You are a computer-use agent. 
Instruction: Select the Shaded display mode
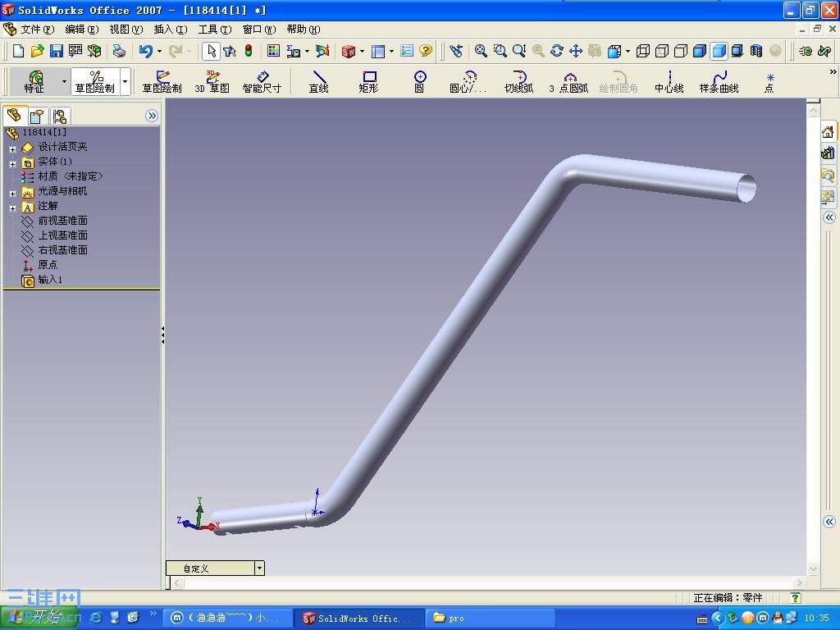tap(719, 51)
